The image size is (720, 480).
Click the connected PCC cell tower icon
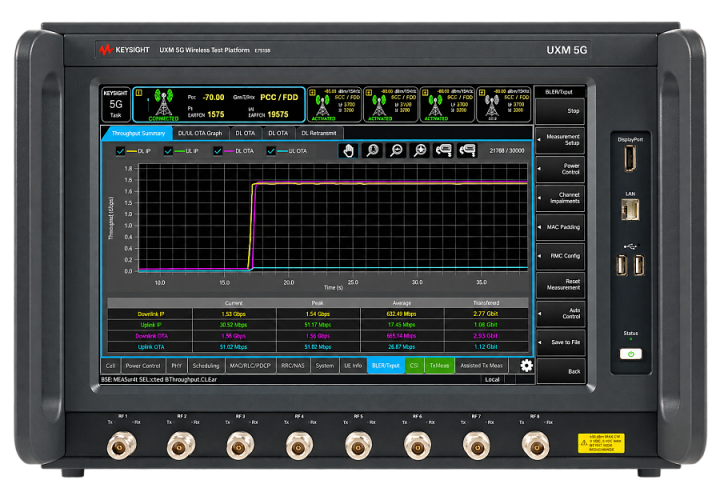[x=163, y=104]
